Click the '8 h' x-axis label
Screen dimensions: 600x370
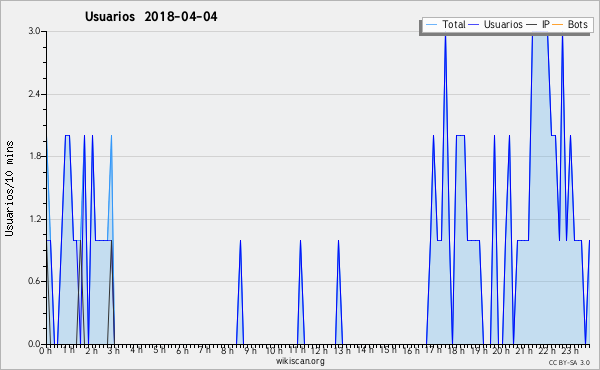tap(227, 351)
